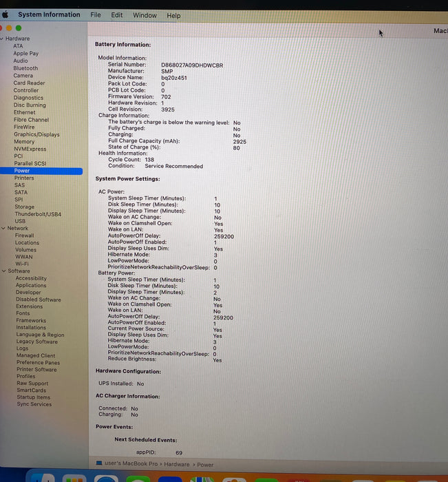Select the highlighted Power item

(x=41, y=171)
